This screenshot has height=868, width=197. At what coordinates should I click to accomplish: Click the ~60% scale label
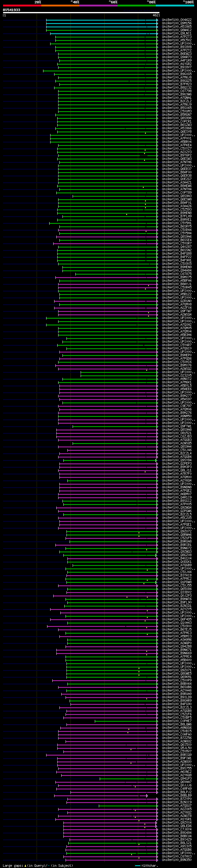pyautogui.click(x=113, y=2)
